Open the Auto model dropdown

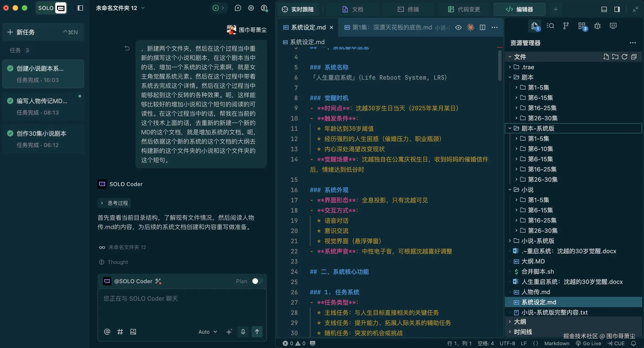[x=207, y=332]
